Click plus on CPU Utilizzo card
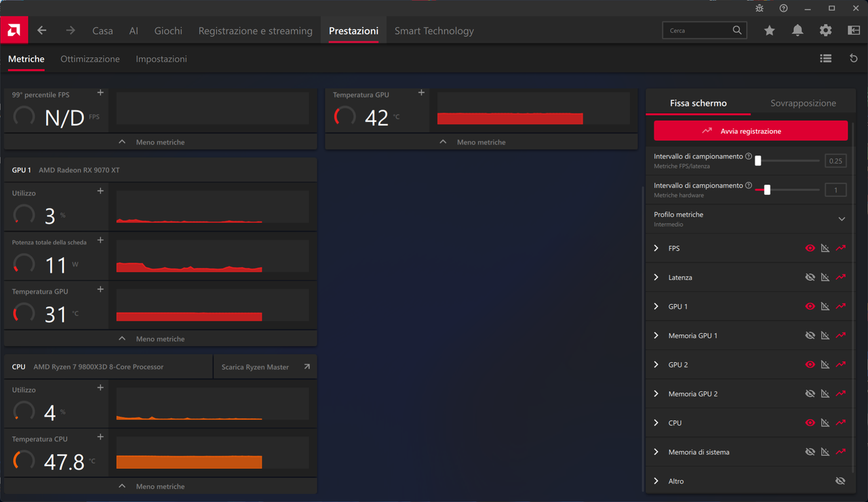 (x=100, y=388)
